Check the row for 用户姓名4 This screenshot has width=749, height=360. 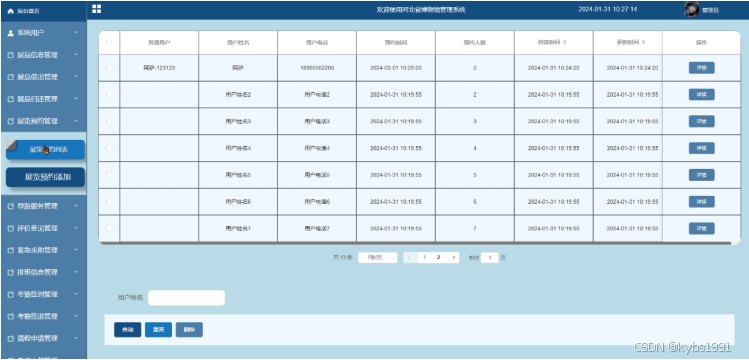[109, 148]
